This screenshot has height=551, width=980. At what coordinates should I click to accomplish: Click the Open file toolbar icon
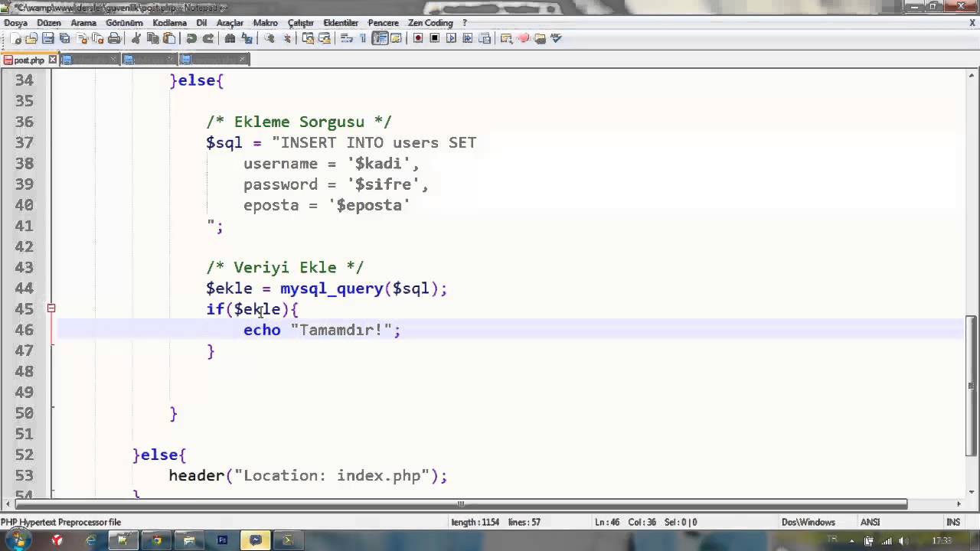[x=31, y=38]
